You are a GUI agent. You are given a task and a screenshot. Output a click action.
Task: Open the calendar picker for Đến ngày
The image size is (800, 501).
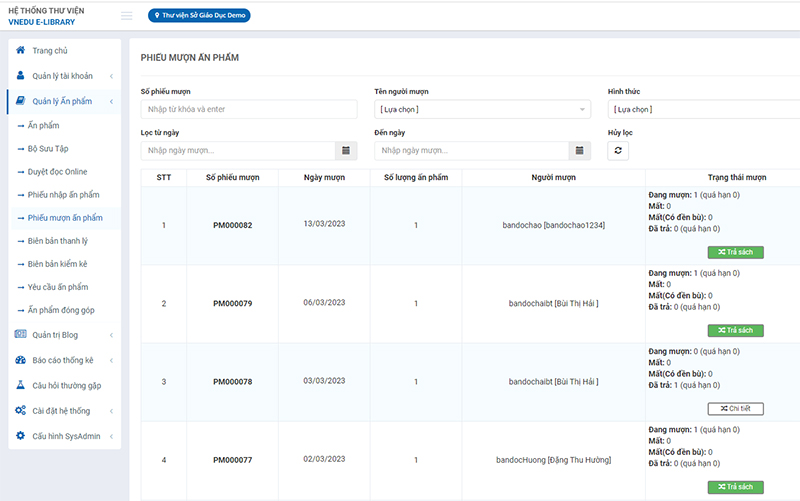tap(580, 151)
